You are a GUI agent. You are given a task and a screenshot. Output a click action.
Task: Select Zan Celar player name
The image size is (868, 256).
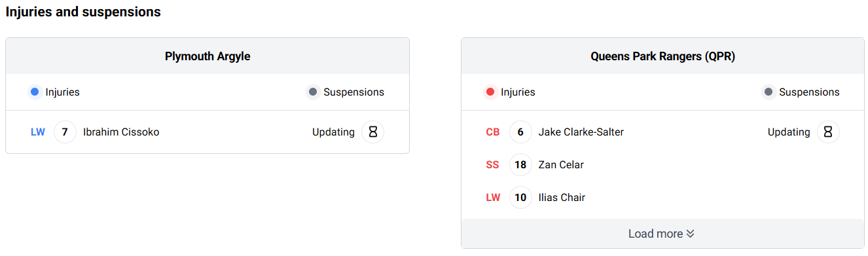[561, 165]
